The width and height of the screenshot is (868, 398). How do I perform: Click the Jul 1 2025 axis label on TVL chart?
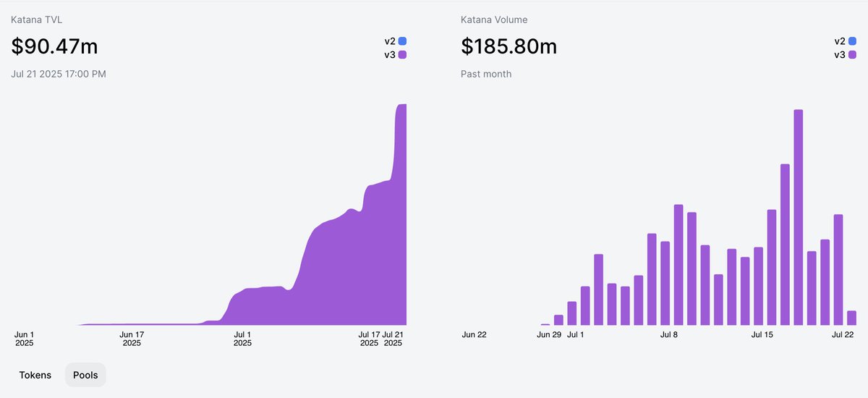tap(242, 339)
